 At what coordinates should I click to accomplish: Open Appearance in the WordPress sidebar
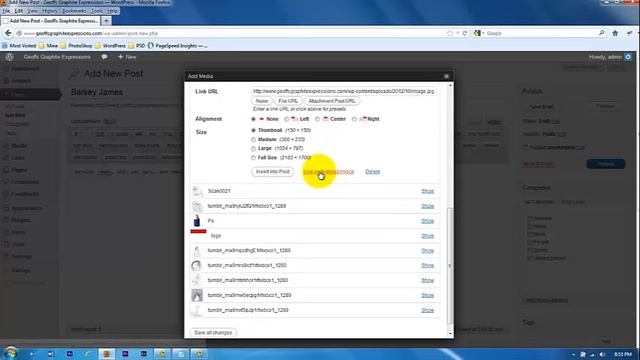(26, 208)
